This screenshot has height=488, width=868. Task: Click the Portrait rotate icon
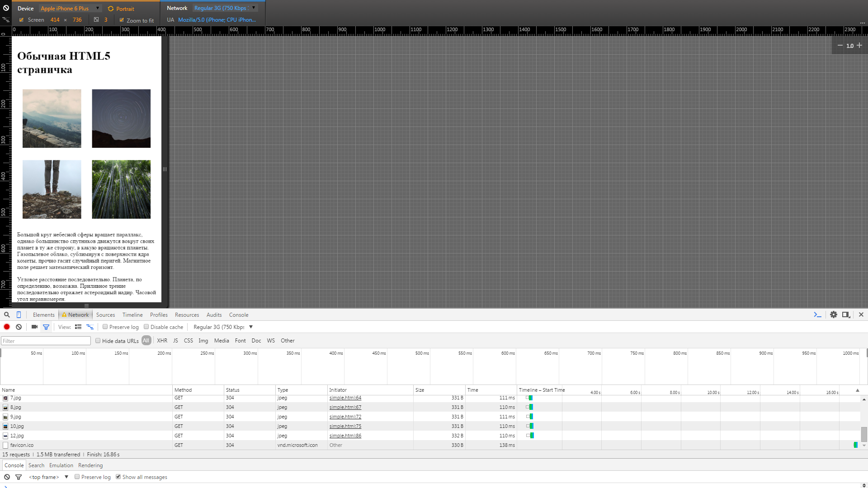(x=111, y=9)
